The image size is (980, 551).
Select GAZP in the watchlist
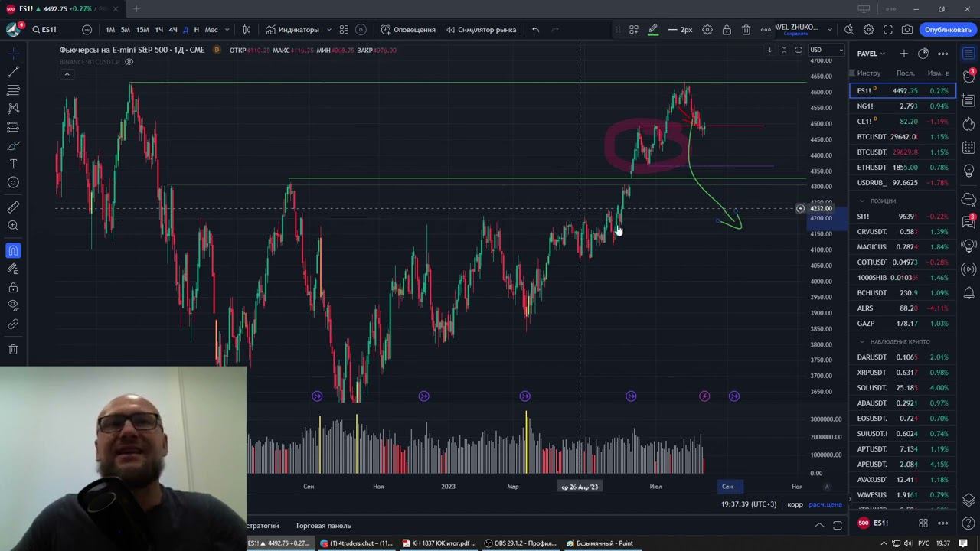(903, 324)
